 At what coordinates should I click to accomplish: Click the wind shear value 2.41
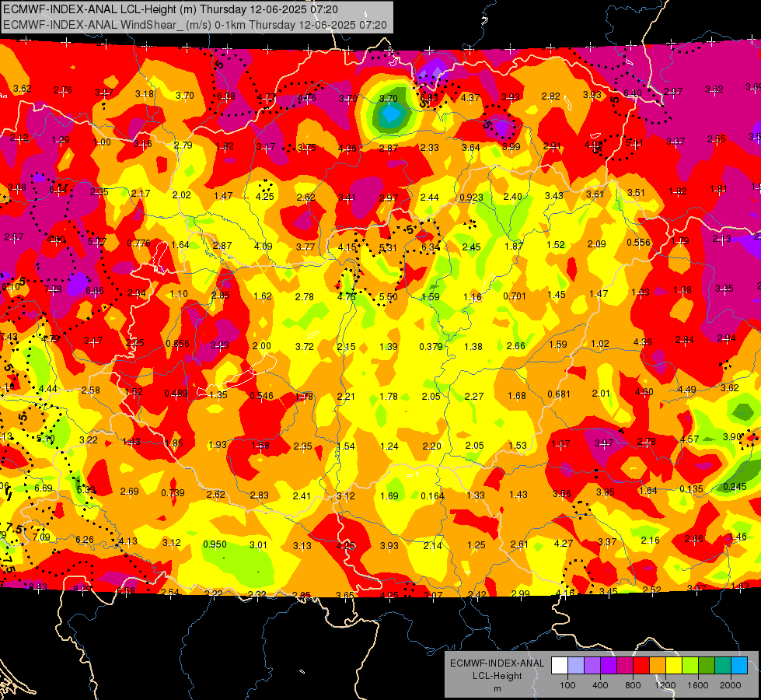coord(302,495)
